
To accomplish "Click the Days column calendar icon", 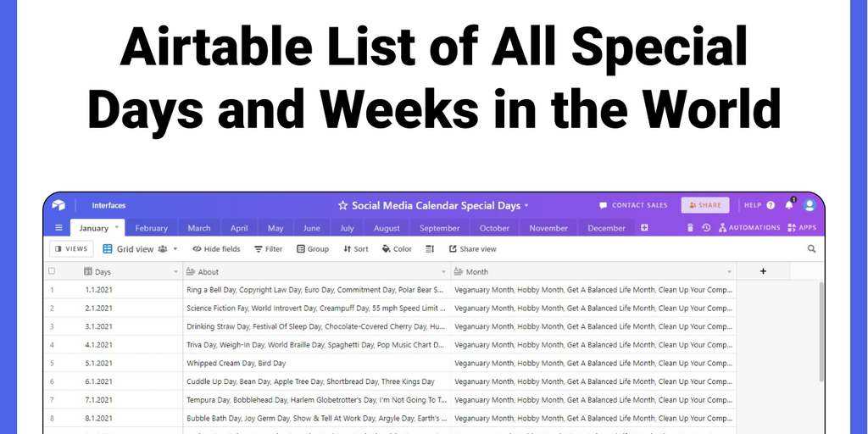I will (x=88, y=271).
